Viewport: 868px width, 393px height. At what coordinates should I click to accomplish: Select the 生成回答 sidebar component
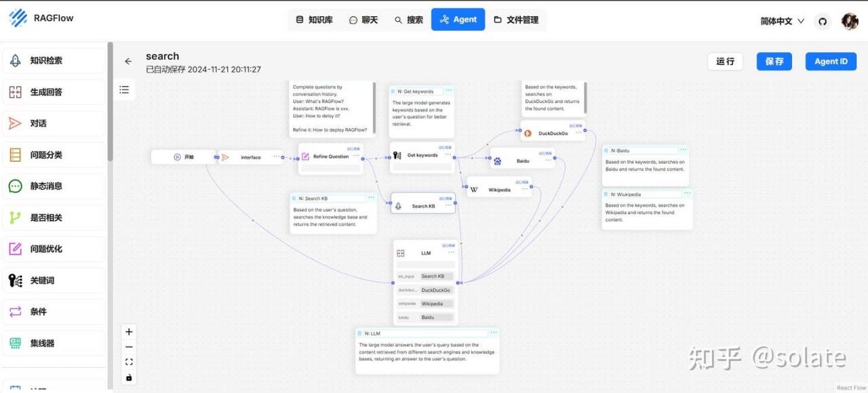point(54,92)
